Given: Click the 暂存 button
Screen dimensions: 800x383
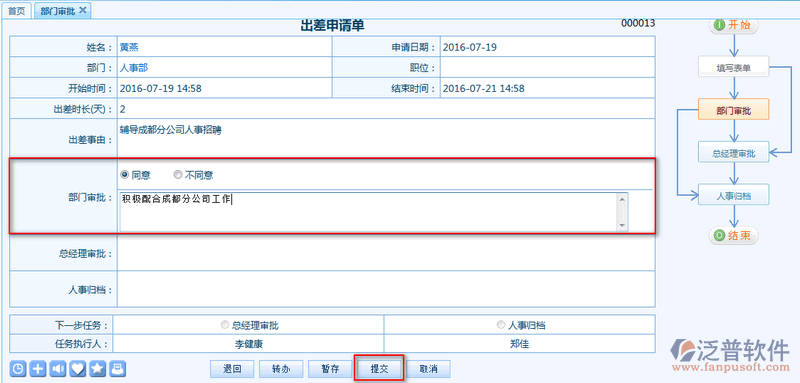Looking at the screenshot, I should click(x=330, y=369).
